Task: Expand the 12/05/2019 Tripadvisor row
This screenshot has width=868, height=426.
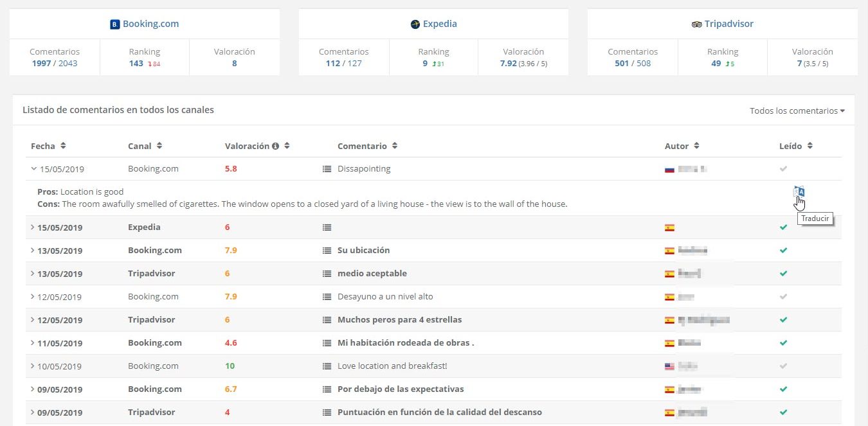Action: (x=33, y=320)
